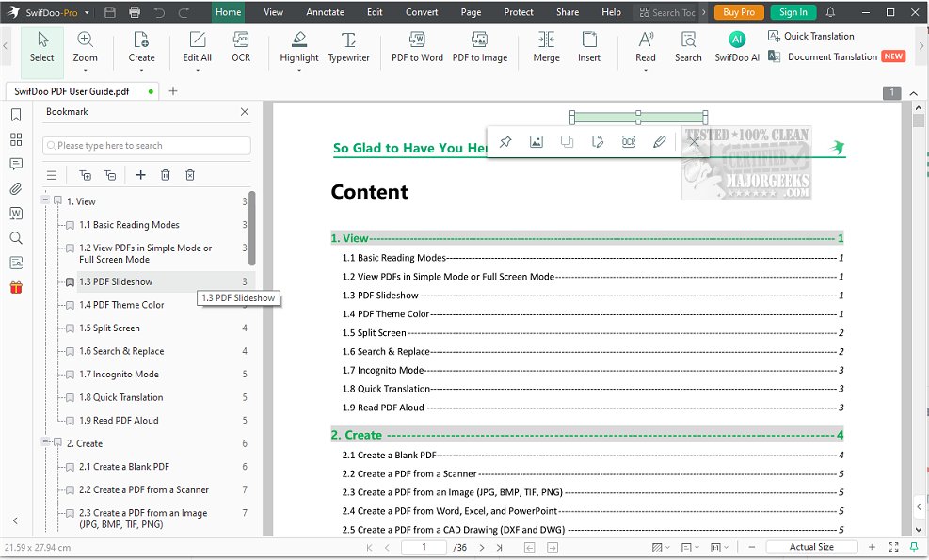This screenshot has width=929, height=560.
Task: Open the Highlight color dropdown arrow
Action: [x=299, y=70]
